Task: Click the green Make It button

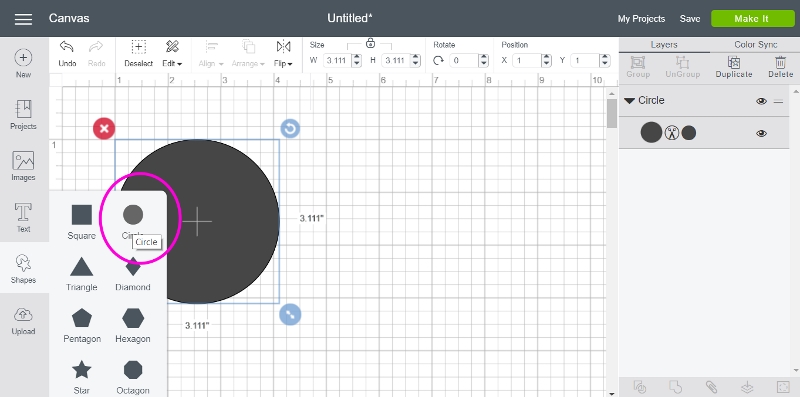Action: tap(753, 18)
